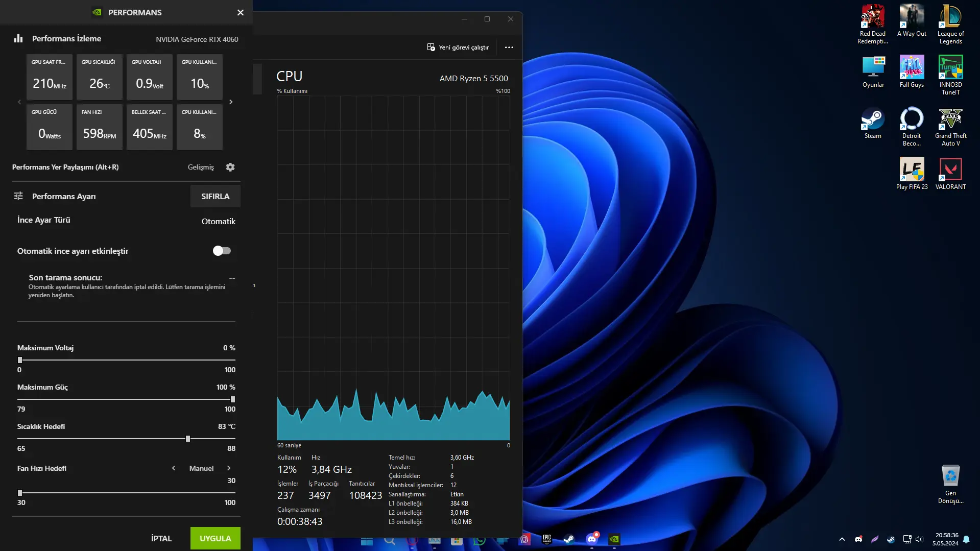Show previous performance metrics with left arrow
The width and height of the screenshot is (980, 551).
pos(19,102)
